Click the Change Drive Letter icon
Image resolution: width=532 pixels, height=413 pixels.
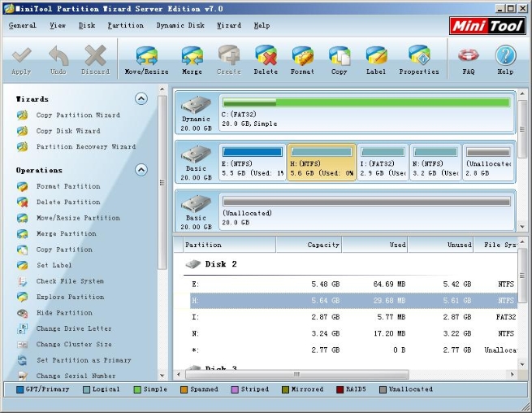coord(23,328)
